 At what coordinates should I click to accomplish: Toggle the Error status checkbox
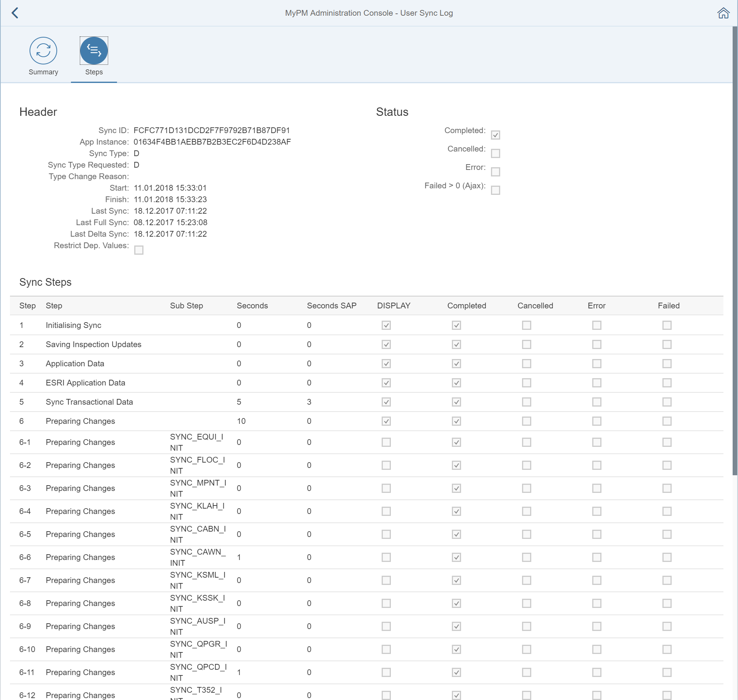495,172
